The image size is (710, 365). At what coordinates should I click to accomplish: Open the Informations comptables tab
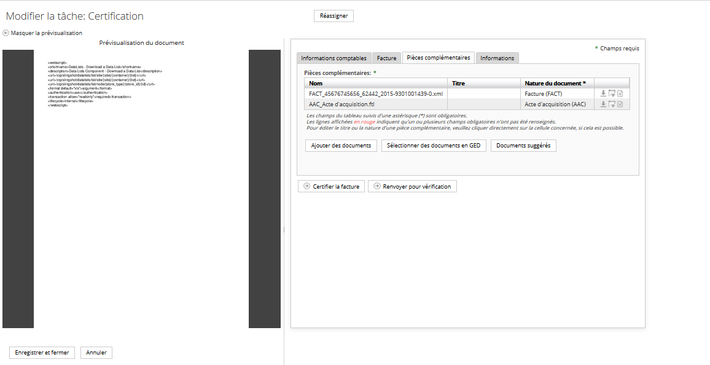point(334,58)
